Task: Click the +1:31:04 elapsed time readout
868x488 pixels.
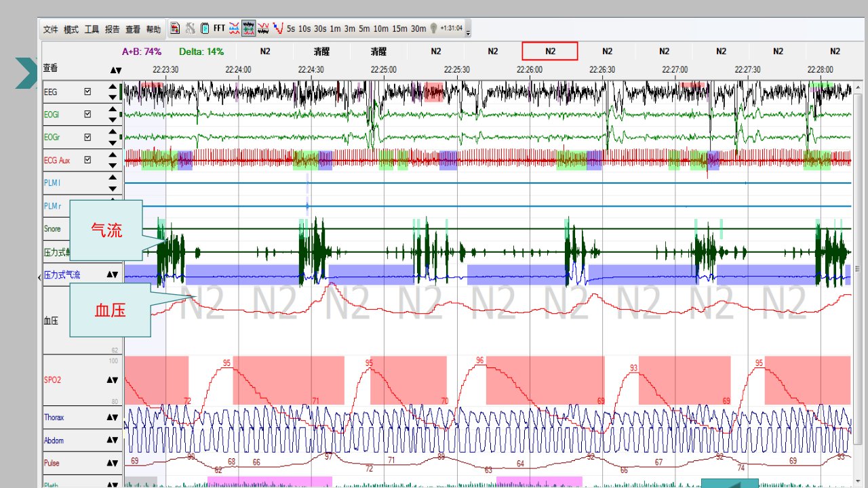Action: (x=452, y=28)
